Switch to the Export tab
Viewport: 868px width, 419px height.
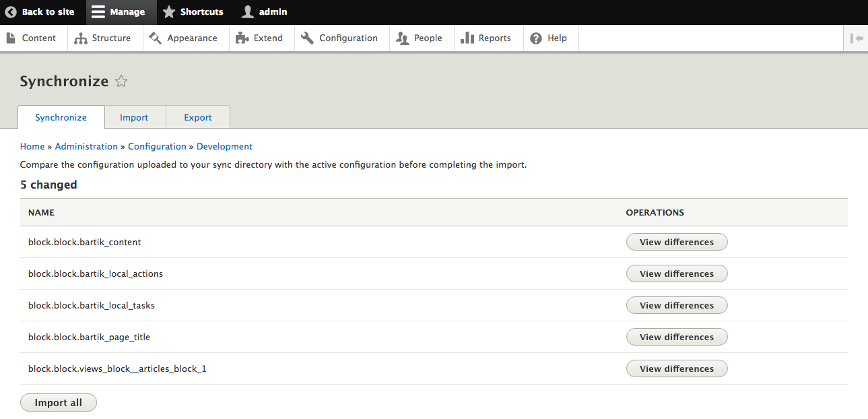pyautogui.click(x=198, y=117)
